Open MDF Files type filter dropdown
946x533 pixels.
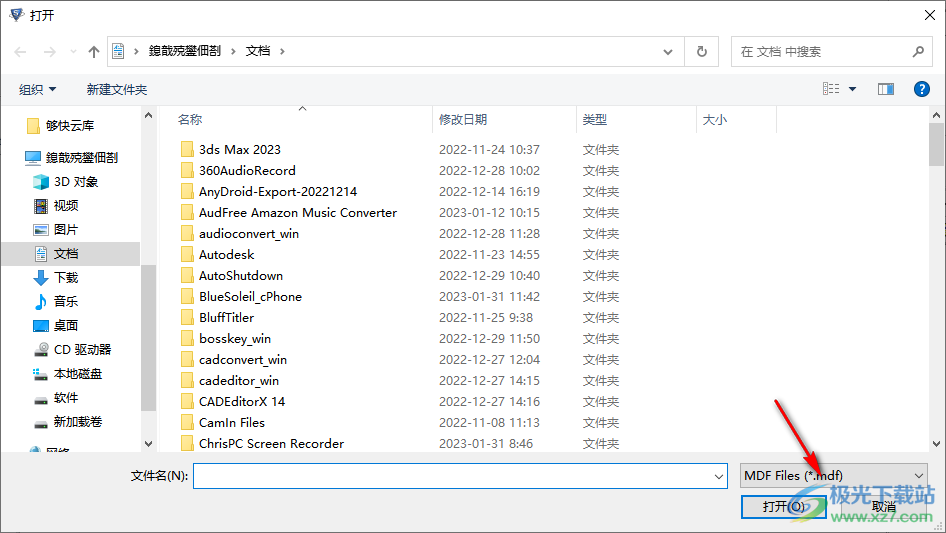[834, 476]
